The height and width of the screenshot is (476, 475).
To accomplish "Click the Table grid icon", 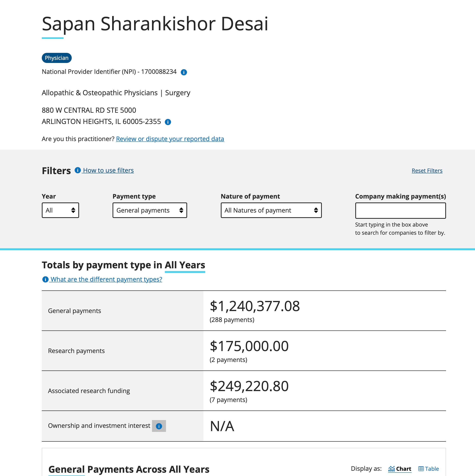I will tap(421, 469).
